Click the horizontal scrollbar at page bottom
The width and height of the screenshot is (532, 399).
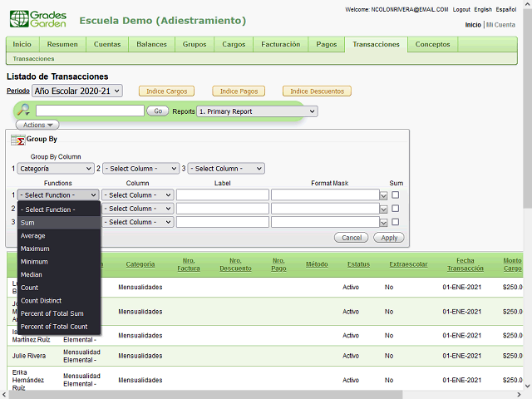tap(205, 395)
